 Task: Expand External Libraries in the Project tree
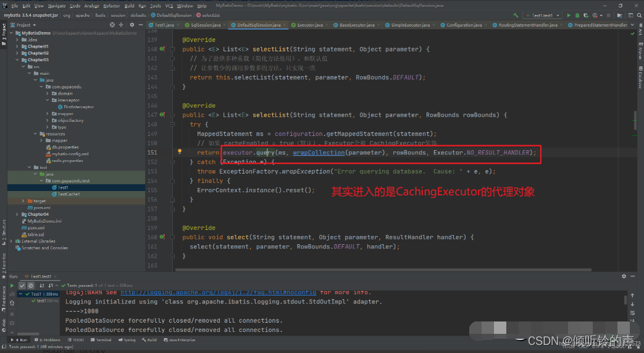click(x=12, y=241)
